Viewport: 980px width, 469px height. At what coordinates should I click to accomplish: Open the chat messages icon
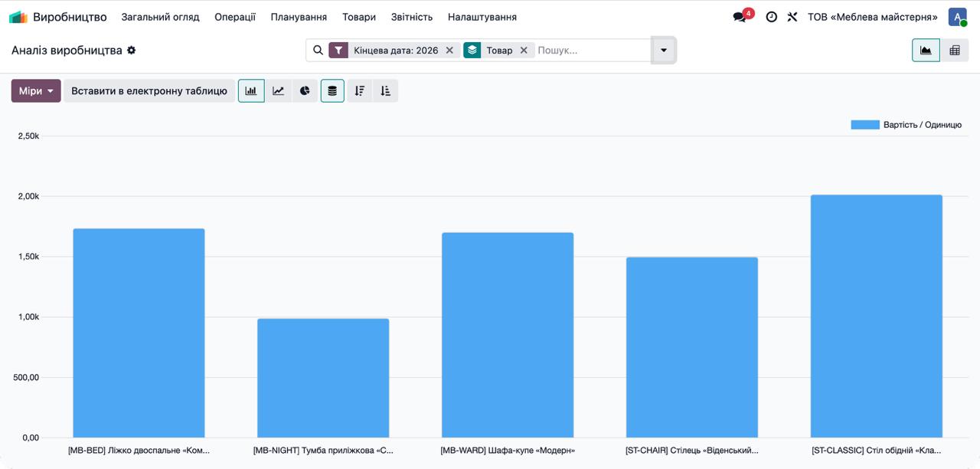(x=740, y=17)
